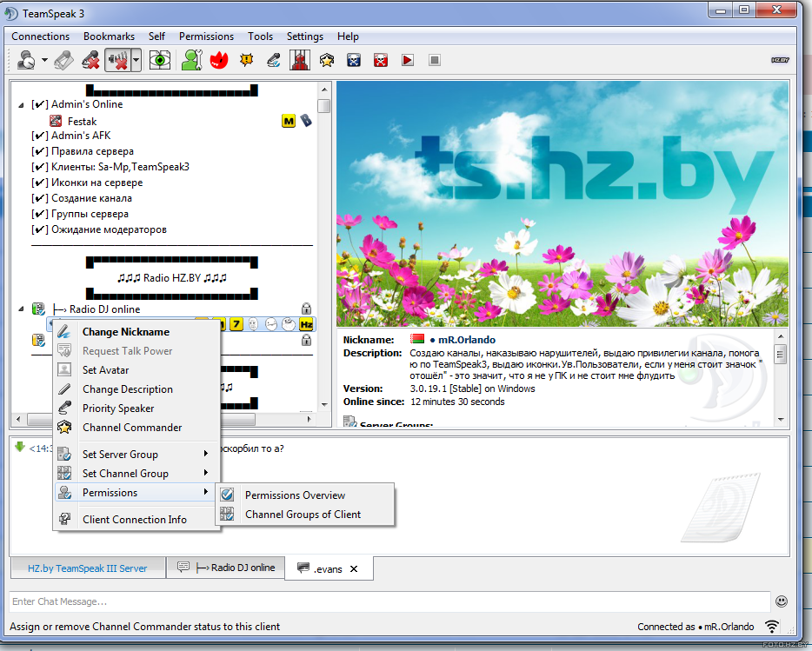Open the Tools menu

pos(260,37)
